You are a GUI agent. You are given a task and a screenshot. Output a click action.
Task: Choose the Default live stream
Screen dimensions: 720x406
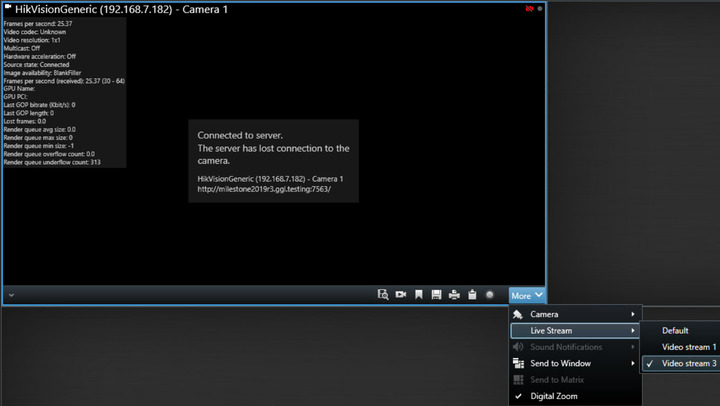[675, 330]
